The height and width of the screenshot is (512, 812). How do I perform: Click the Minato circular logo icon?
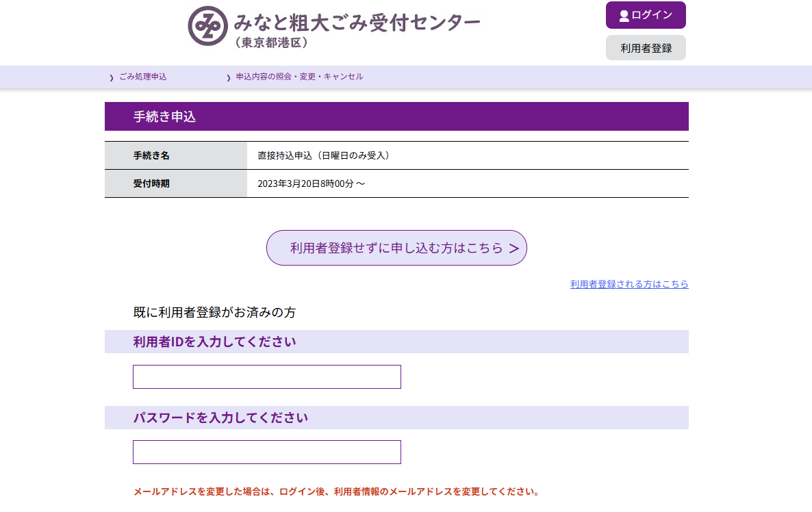(x=207, y=26)
